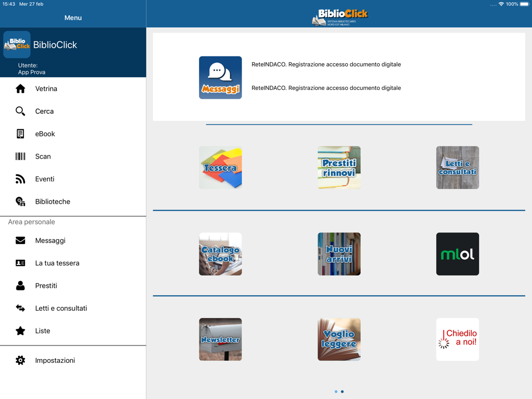
Task: Go to Vetrina in the menu
Action: pos(73,88)
